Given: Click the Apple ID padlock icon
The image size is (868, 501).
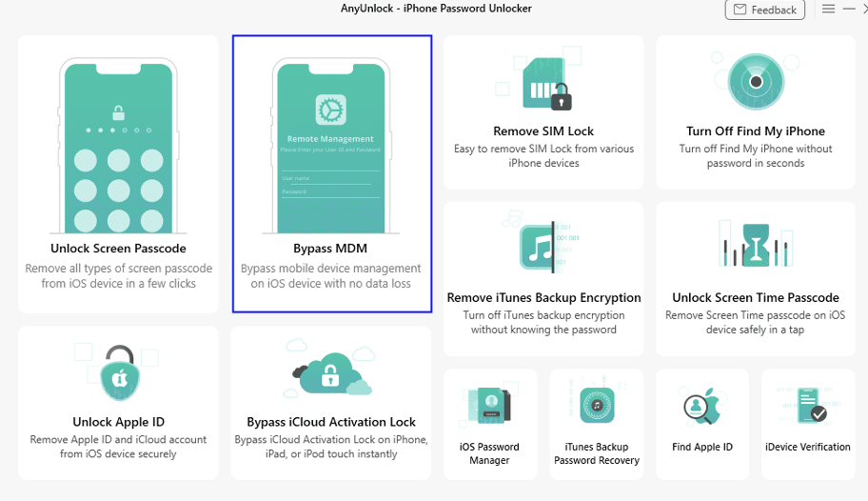Looking at the screenshot, I should (x=120, y=372).
